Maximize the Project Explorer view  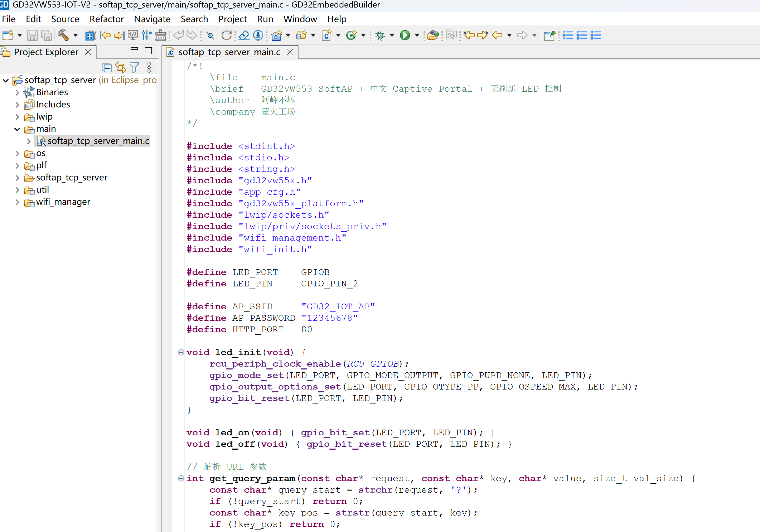149,50
